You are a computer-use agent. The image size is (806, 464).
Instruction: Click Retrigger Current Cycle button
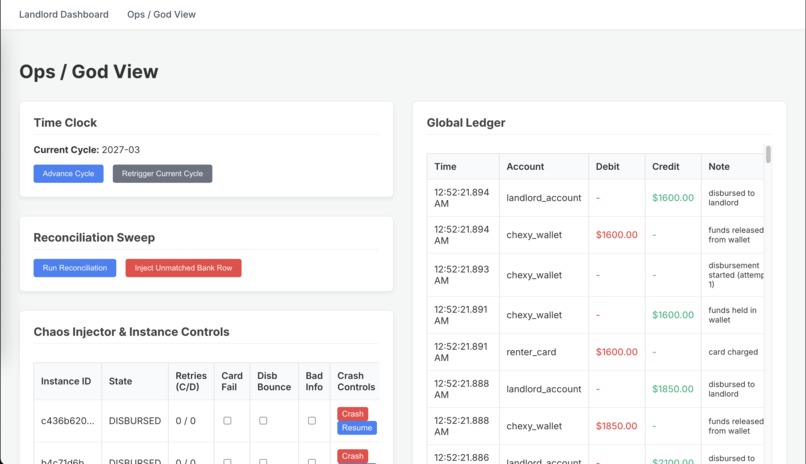[x=162, y=174]
